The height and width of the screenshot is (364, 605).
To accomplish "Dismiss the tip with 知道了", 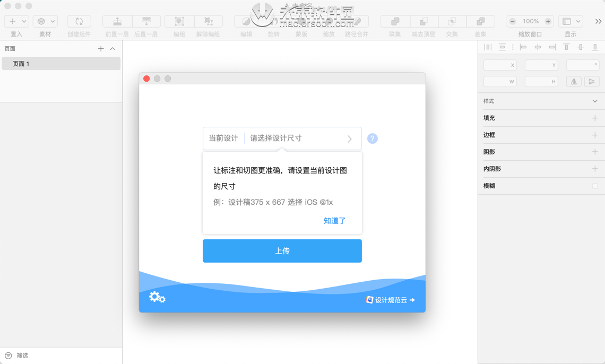I will tap(334, 221).
